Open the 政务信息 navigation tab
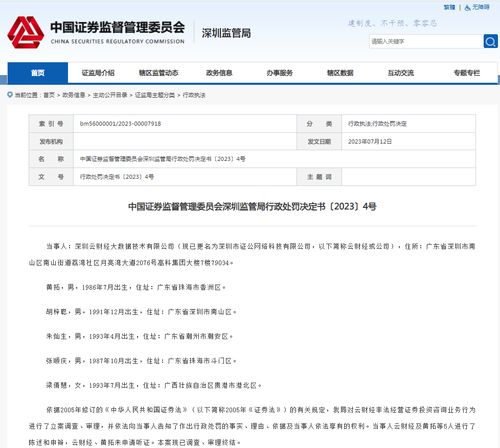 click(219, 73)
